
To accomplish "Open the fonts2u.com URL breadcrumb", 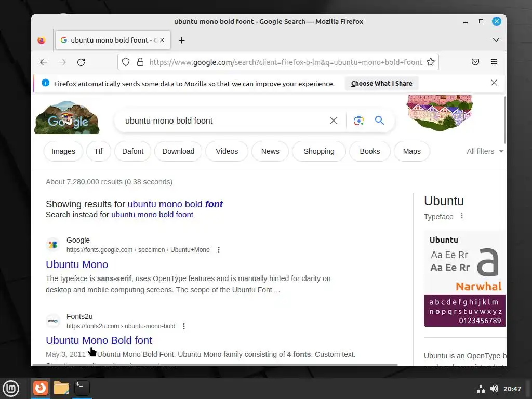I will pyautogui.click(x=121, y=326).
